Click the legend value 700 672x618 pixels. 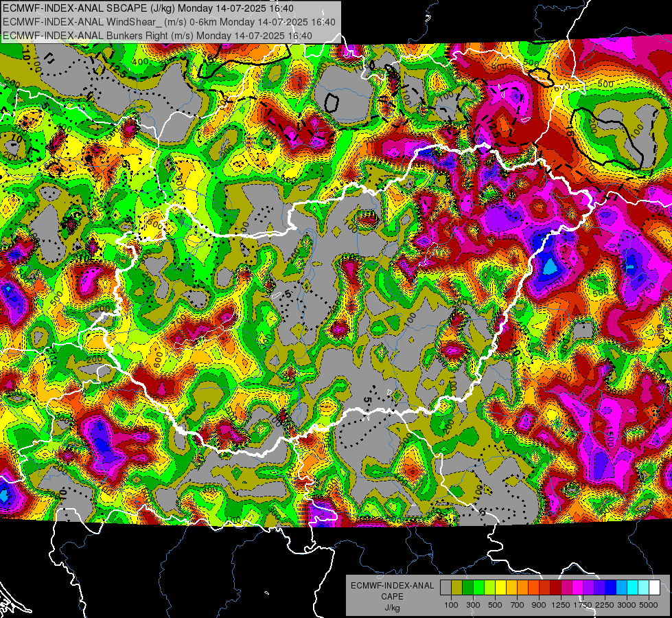pyautogui.click(x=518, y=605)
